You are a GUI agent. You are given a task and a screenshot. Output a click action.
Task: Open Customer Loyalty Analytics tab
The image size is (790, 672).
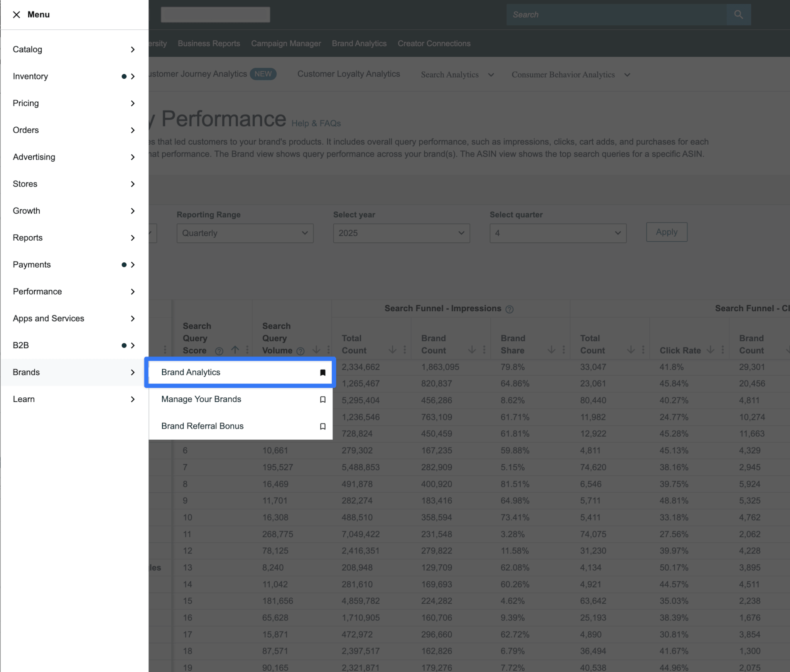coord(349,74)
